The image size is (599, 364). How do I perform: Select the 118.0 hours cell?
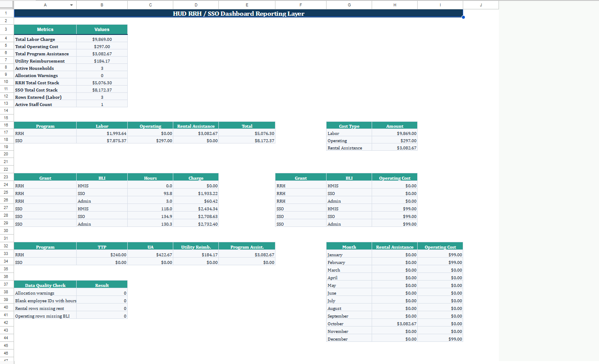click(150, 209)
